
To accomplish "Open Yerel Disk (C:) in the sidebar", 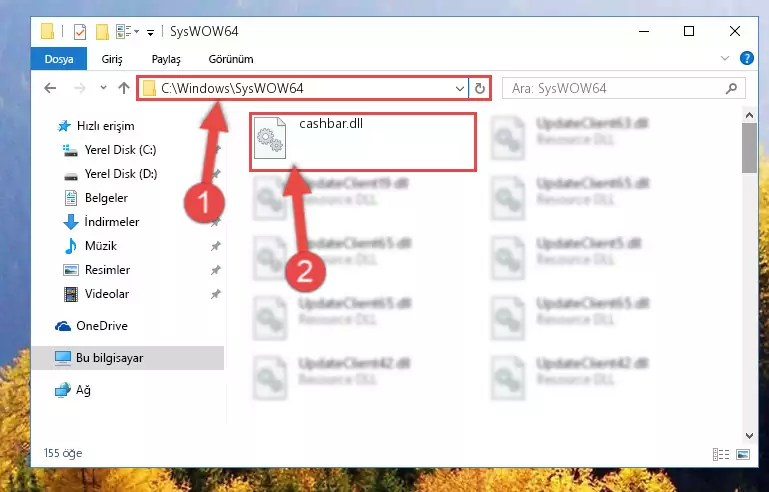I will (x=110, y=150).
